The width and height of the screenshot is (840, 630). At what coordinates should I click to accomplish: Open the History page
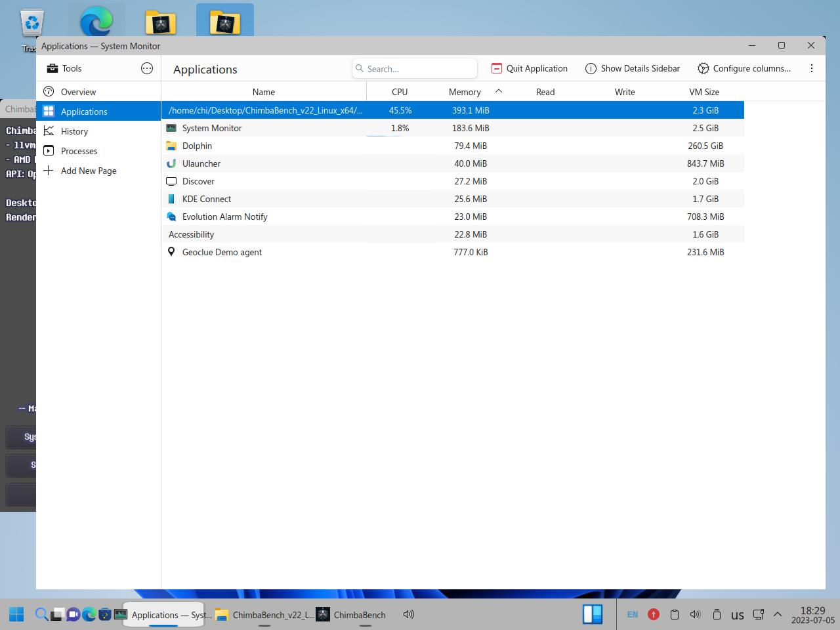pos(74,131)
